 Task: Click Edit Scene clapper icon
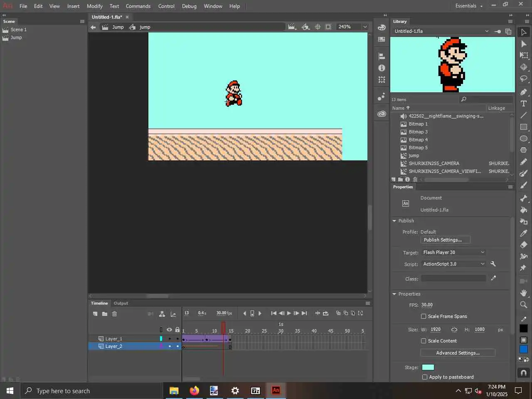click(x=292, y=27)
